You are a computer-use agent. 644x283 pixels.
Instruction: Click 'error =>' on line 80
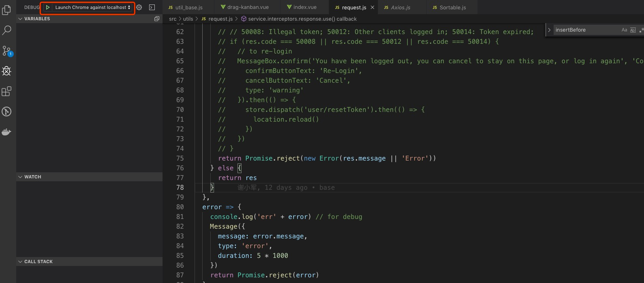point(218,207)
